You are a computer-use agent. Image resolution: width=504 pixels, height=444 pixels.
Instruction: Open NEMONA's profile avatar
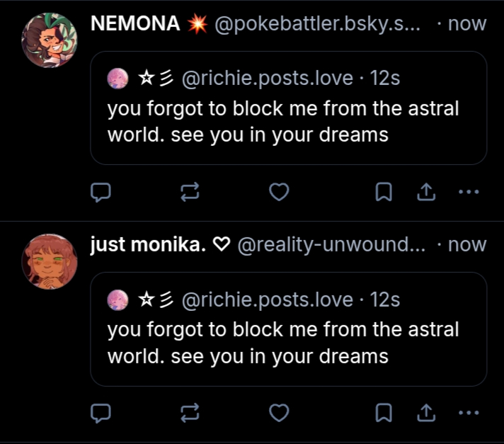pos(50,40)
